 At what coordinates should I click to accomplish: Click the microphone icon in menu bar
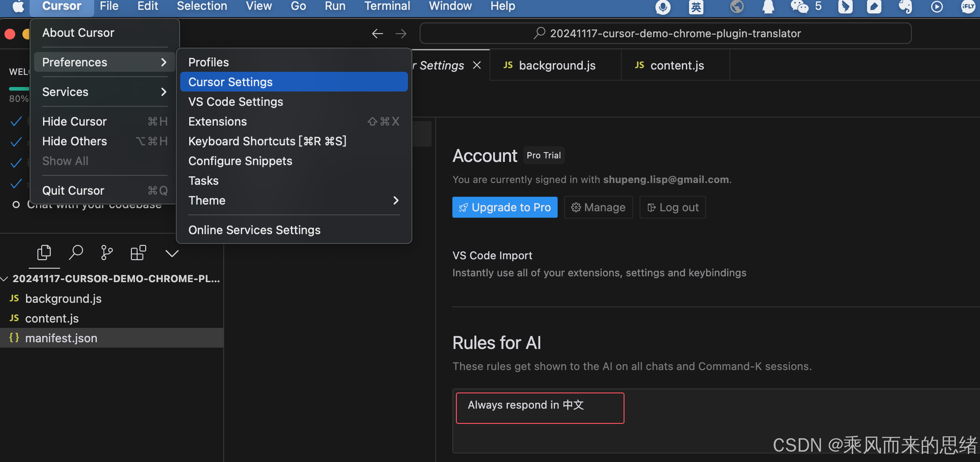click(663, 7)
